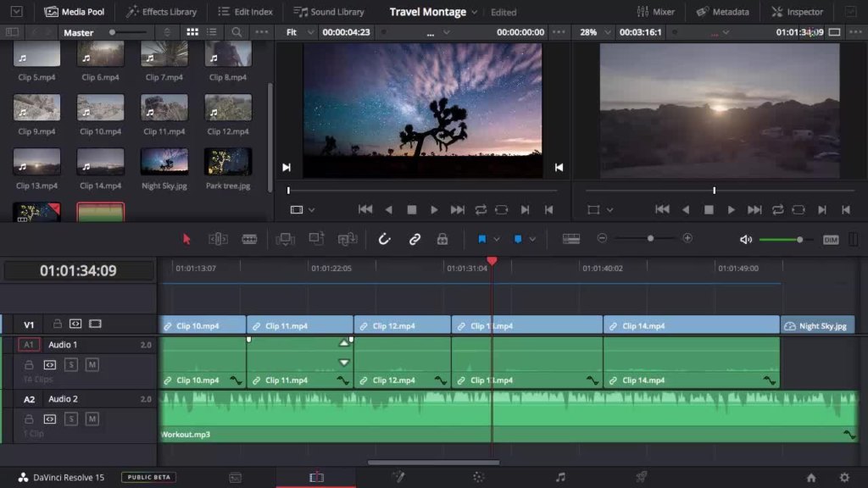Open project settings gear icon
This screenshot has width=868, height=488.
coord(844,477)
